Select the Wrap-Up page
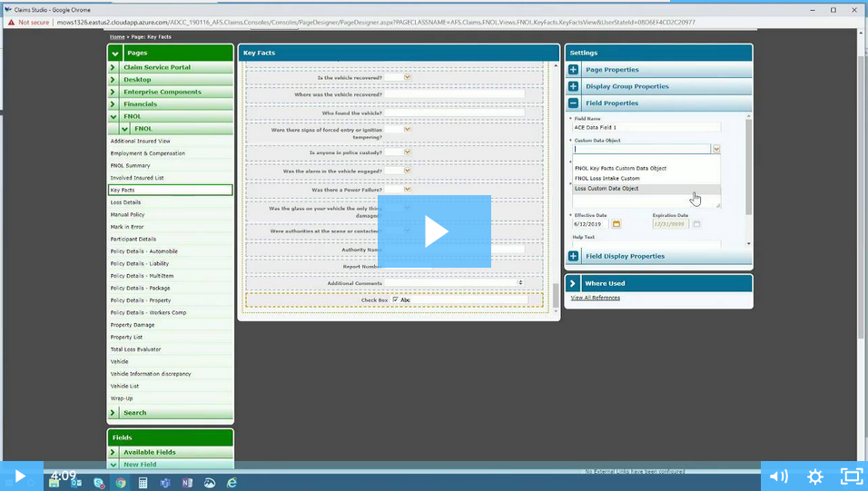868x491 pixels. coord(122,398)
